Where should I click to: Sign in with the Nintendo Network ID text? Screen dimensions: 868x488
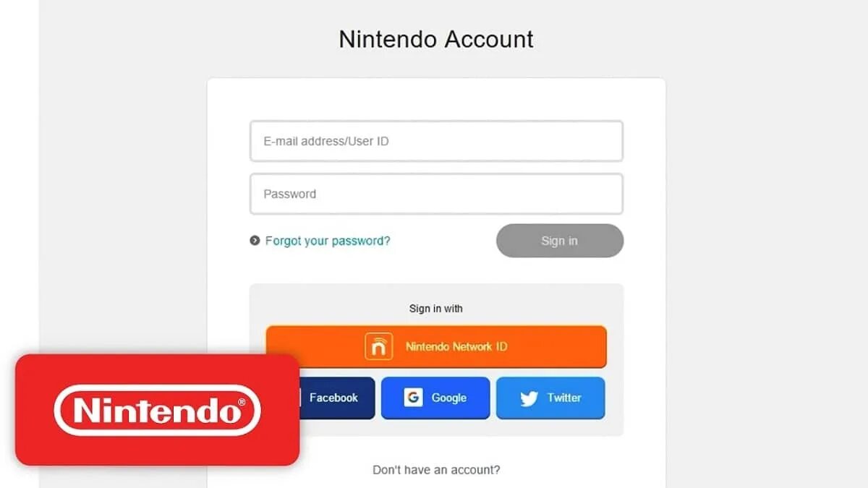point(456,347)
